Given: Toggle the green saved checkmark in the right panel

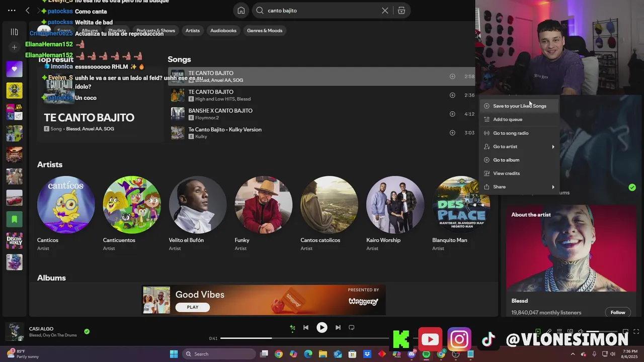Looking at the screenshot, I should click(632, 187).
